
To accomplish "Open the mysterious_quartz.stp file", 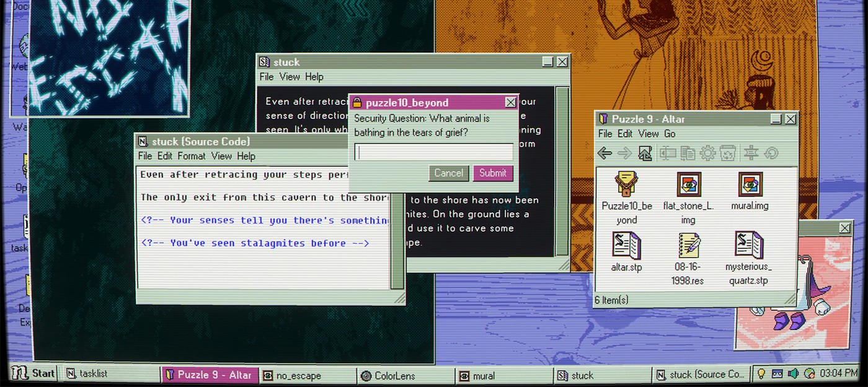I will [748, 258].
